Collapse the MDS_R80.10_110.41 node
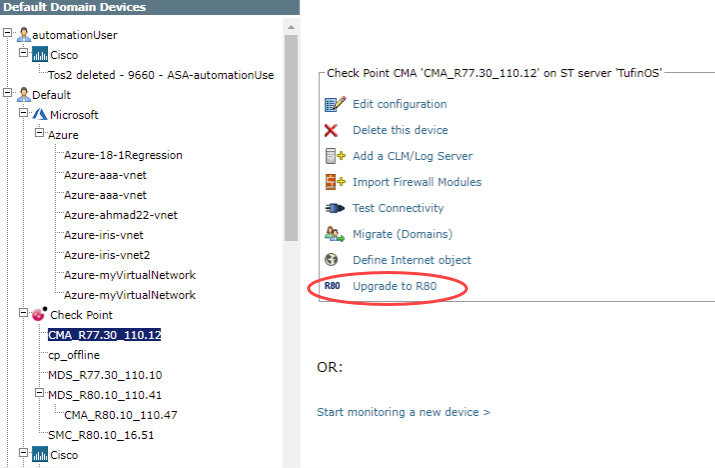715x468 pixels. coord(38,394)
